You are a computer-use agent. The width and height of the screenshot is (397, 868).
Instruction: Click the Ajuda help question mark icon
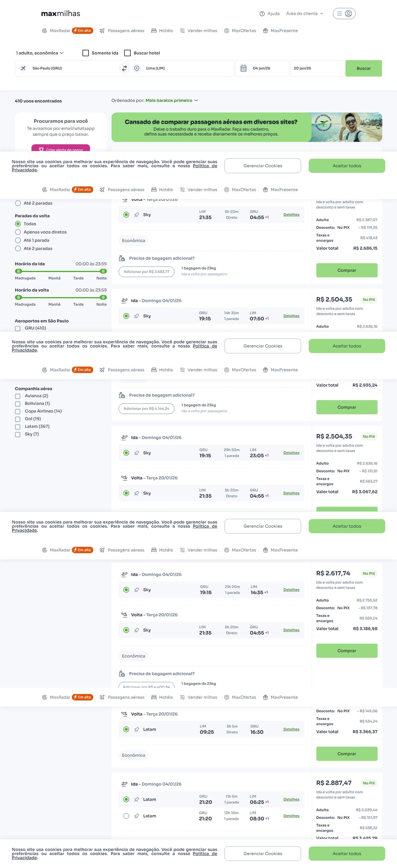point(262,14)
